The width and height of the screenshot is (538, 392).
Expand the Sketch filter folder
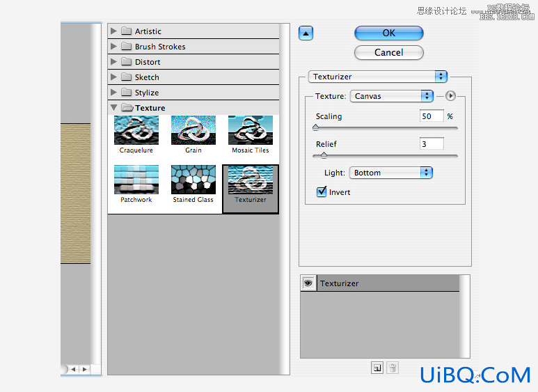[113, 77]
